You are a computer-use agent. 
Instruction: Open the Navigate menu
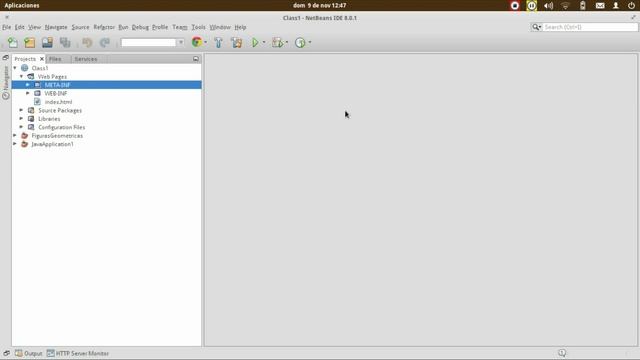pyautogui.click(x=56, y=27)
